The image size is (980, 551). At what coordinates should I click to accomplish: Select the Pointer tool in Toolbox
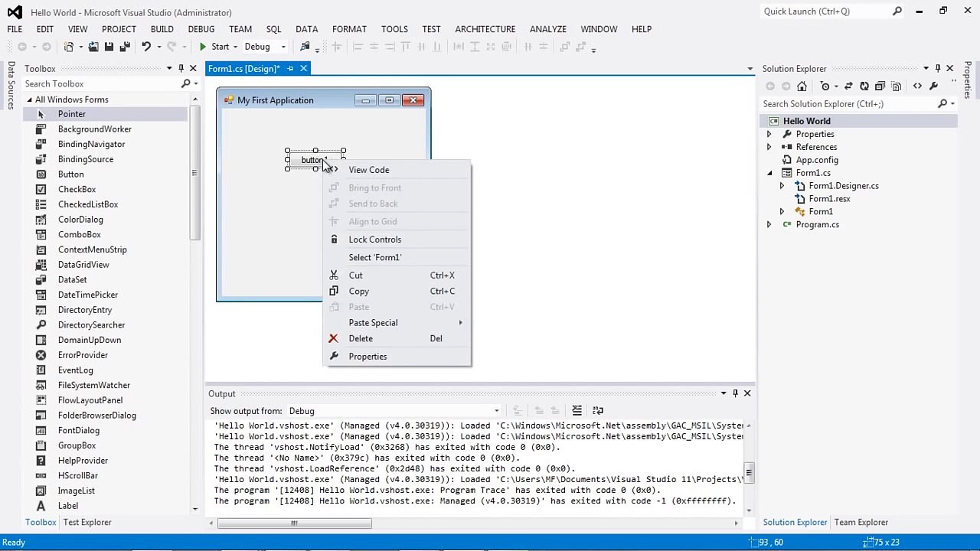[x=72, y=114]
